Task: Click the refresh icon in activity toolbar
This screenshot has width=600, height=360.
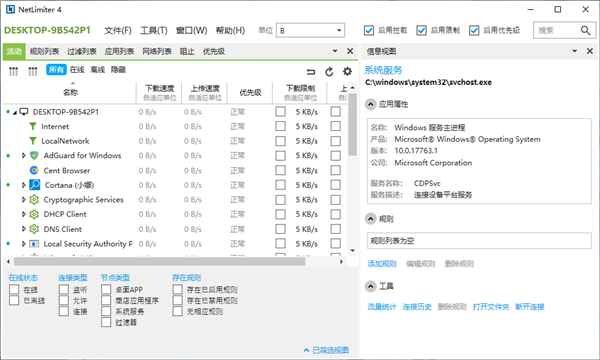Action: click(329, 72)
